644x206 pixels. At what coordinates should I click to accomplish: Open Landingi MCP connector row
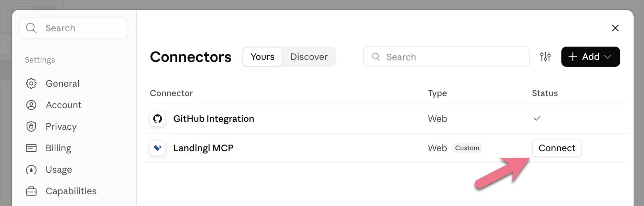click(385, 148)
